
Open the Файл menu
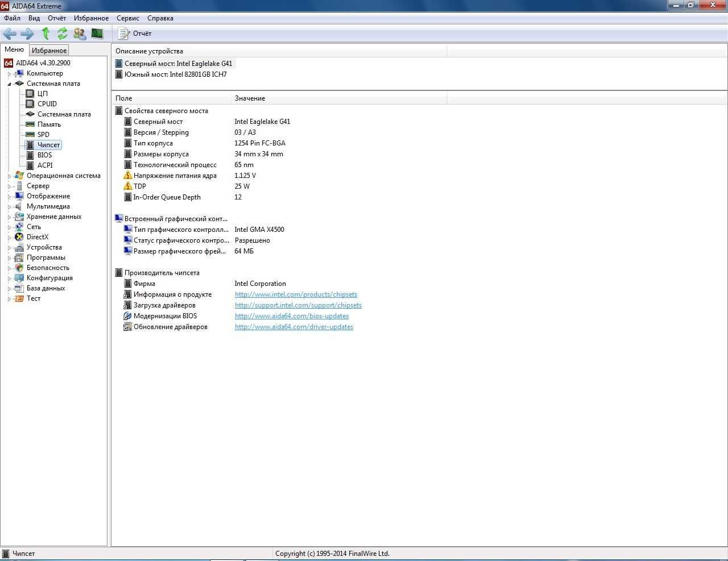click(12, 18)
